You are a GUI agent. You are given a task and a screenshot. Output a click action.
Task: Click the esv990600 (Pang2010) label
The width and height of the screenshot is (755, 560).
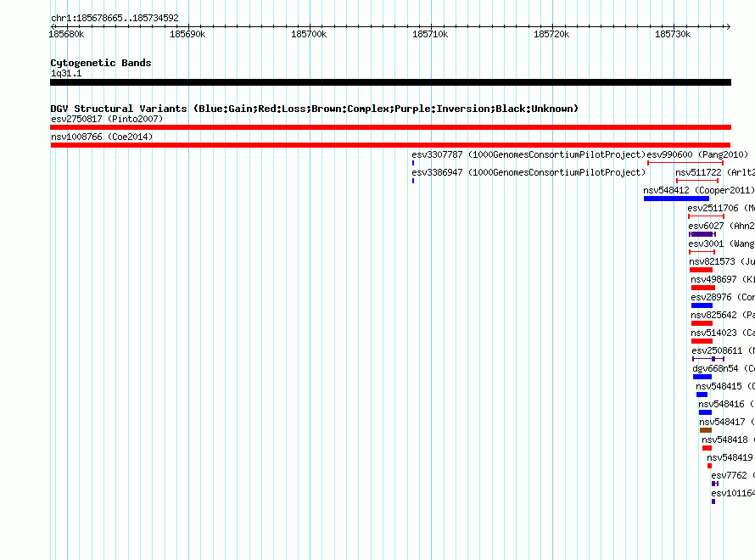pyautogui.click(x=697, y=154)
